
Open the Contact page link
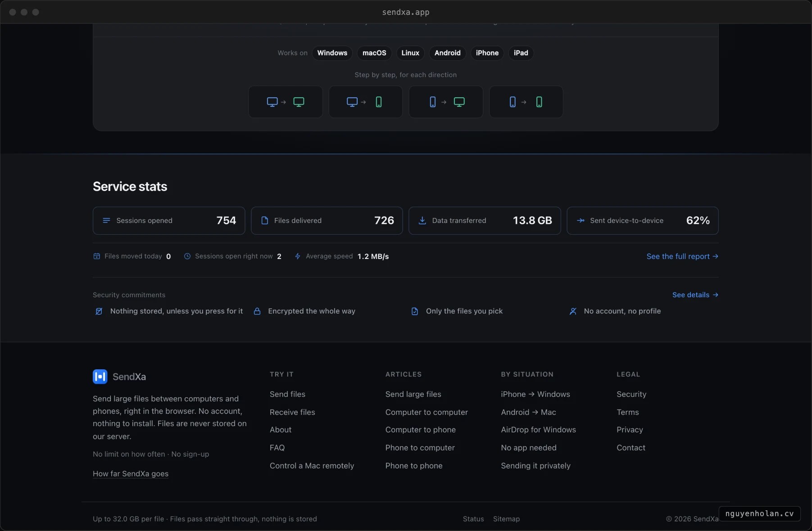click(x=631, y=448)
